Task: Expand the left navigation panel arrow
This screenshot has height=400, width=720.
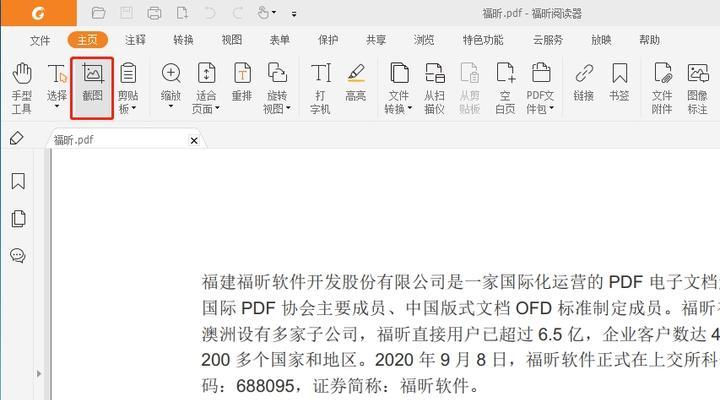Action: click(x=39, y=374)
